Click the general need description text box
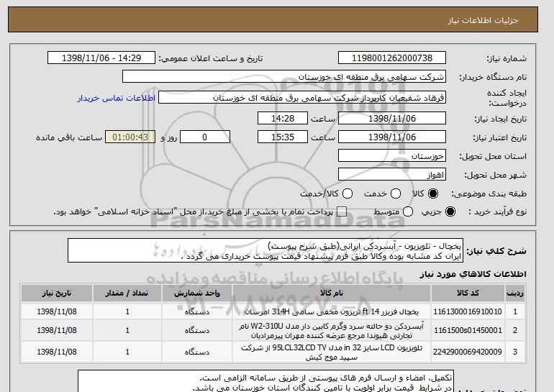554x392 pixels. coord(265,250)
